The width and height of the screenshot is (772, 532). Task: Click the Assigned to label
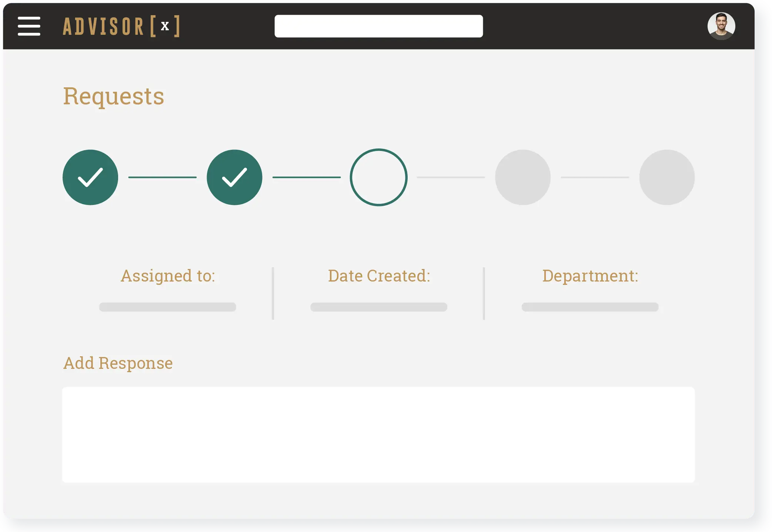click(168, 276)
